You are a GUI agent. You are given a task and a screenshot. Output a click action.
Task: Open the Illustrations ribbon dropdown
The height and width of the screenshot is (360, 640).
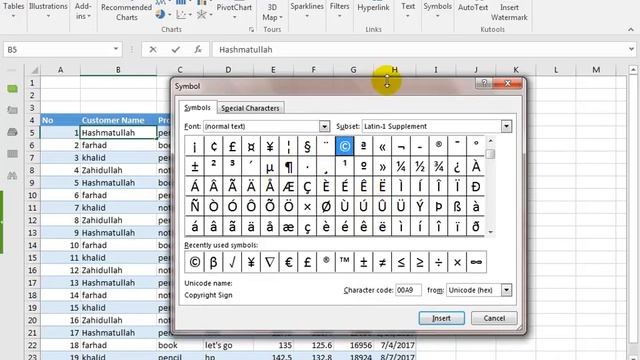click(48, 10)
